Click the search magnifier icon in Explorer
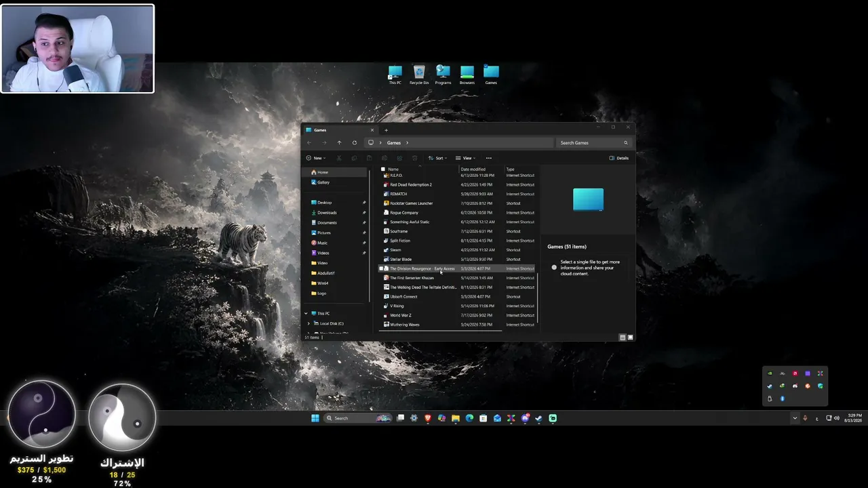Image resolution: width=868 pixels, height=488 pixels. [625, 143]
